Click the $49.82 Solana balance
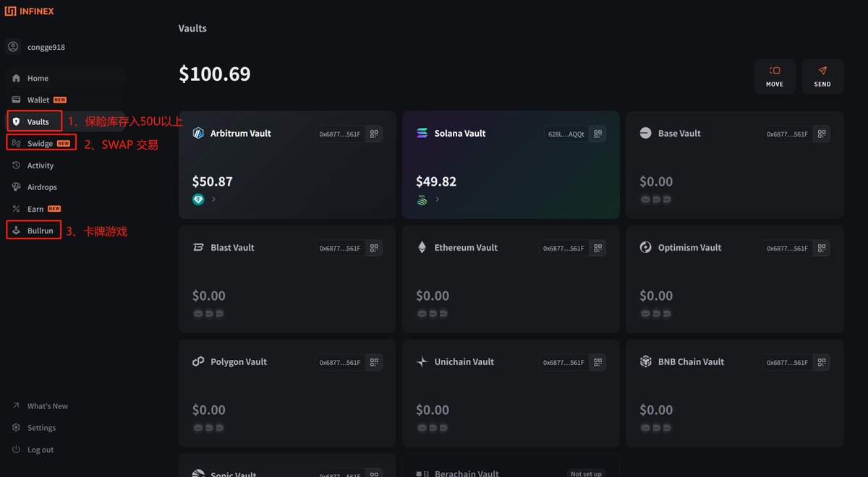The image size is (868, 477). tap(436, 181)
